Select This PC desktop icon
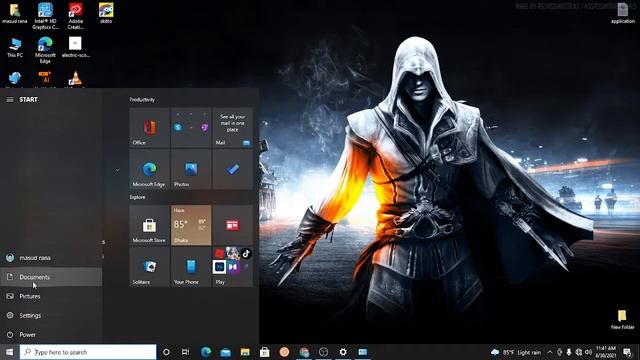The height and width of the screenshot is (360, 640). point(15,47)
